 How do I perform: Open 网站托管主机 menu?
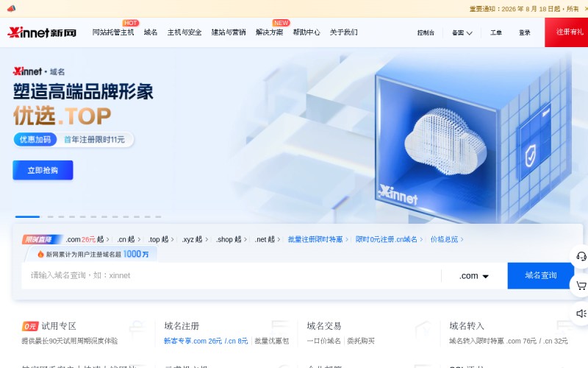(x=113, y=32)
